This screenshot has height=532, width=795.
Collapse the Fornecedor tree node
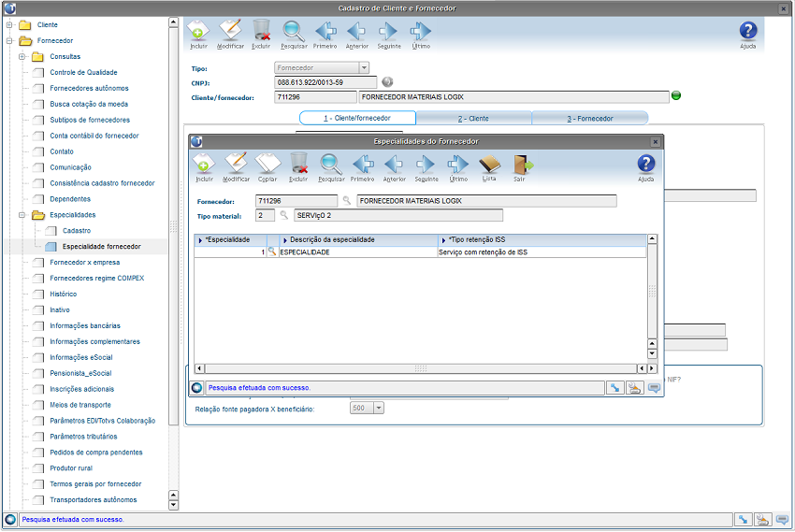pos(9,40)
